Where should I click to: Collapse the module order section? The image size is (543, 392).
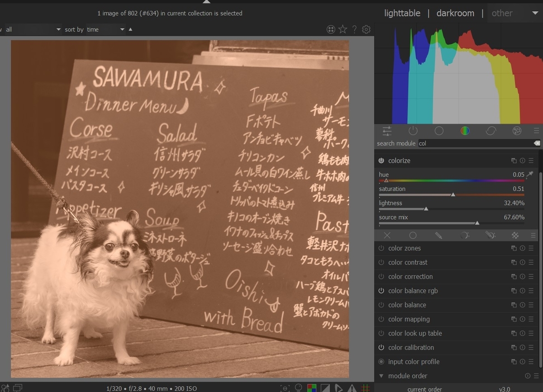pos(381,376)
